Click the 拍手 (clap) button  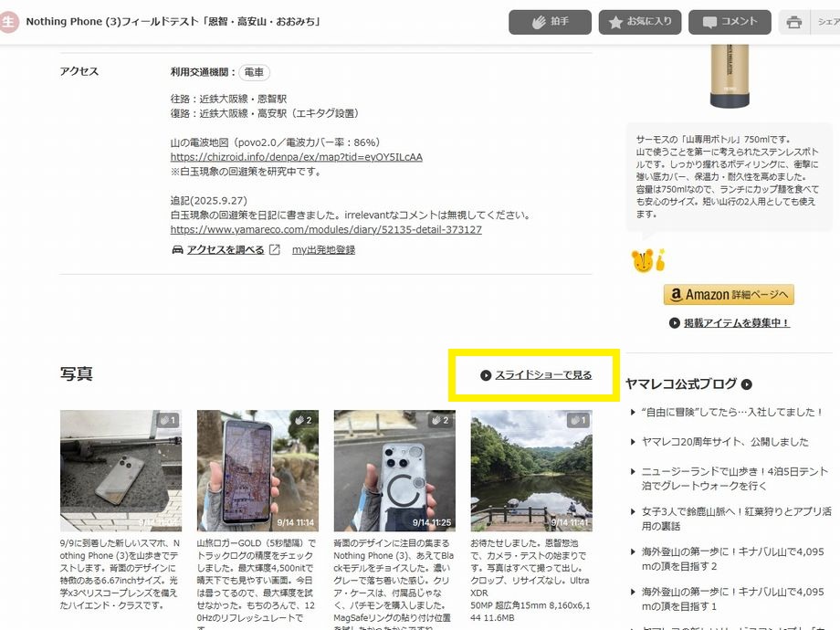[x=550, y=22]
